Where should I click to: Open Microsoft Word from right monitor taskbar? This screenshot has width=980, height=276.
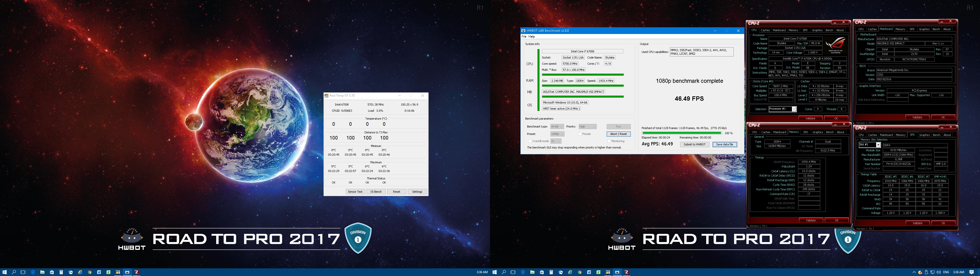tap(589, 272)
